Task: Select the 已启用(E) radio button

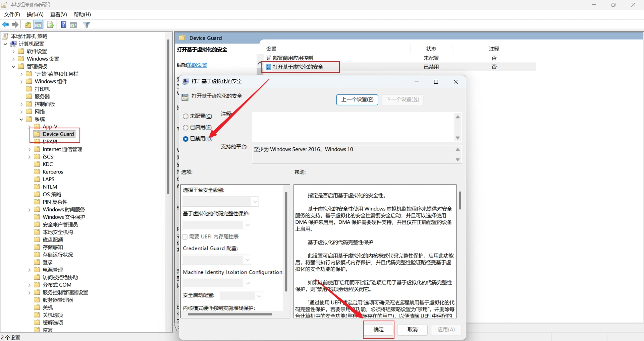Action: (185, 128)
